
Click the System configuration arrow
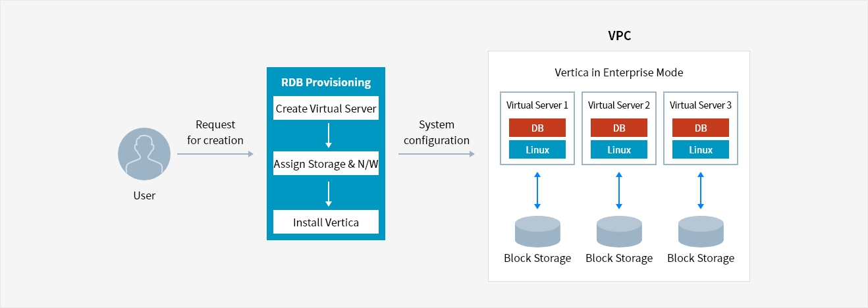point(437,154)
